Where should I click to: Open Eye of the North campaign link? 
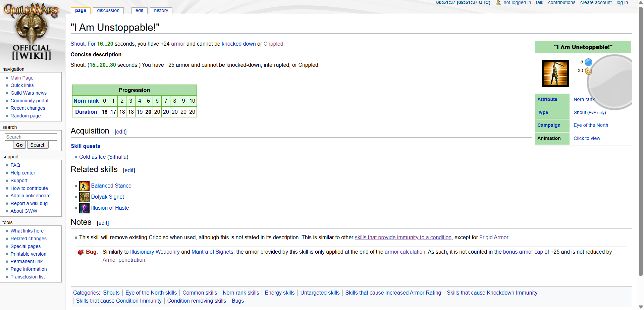pyautogui.click(x=591, y=125)
